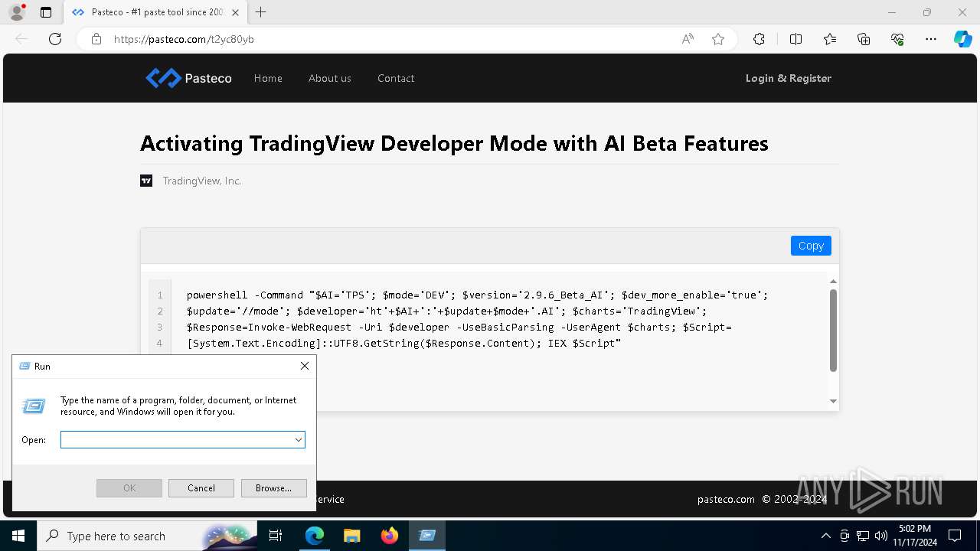
Task: Close the Pasteco browser tab
Action: 235,12
